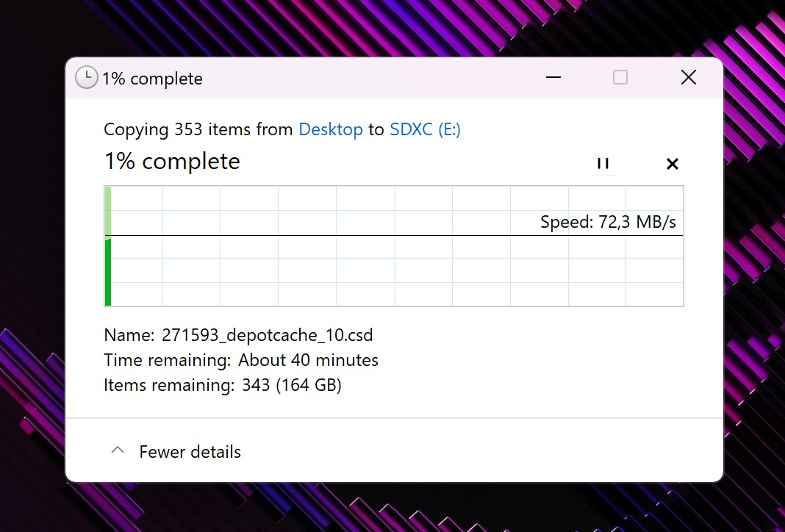
Task: Click the clock icon in the title bar
Action: click(x=87, y=78)
